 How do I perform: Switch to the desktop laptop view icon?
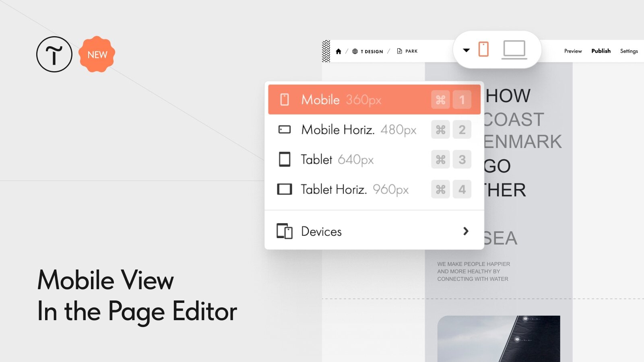(514, 50)
